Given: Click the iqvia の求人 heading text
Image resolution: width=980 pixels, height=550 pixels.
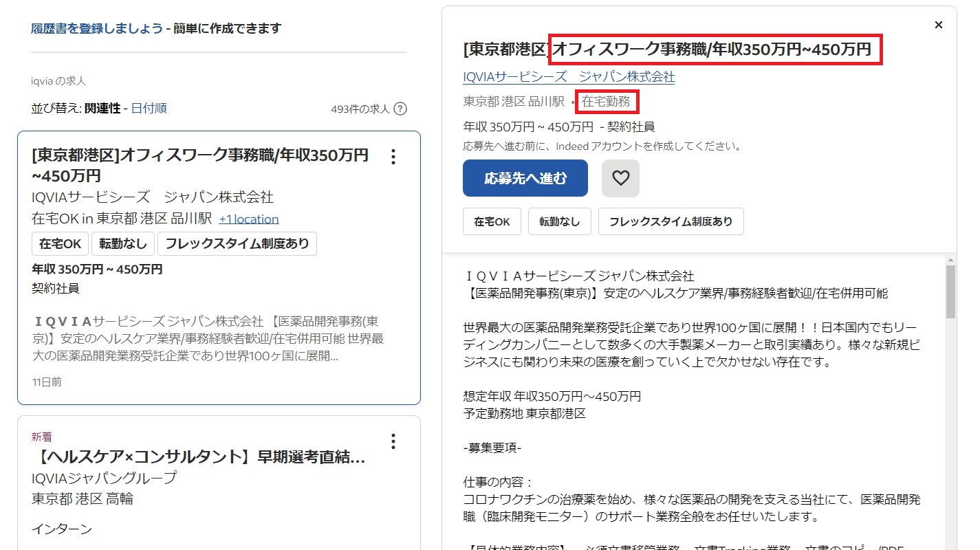Looking at the screenshot, I should (x=58, y=81).
